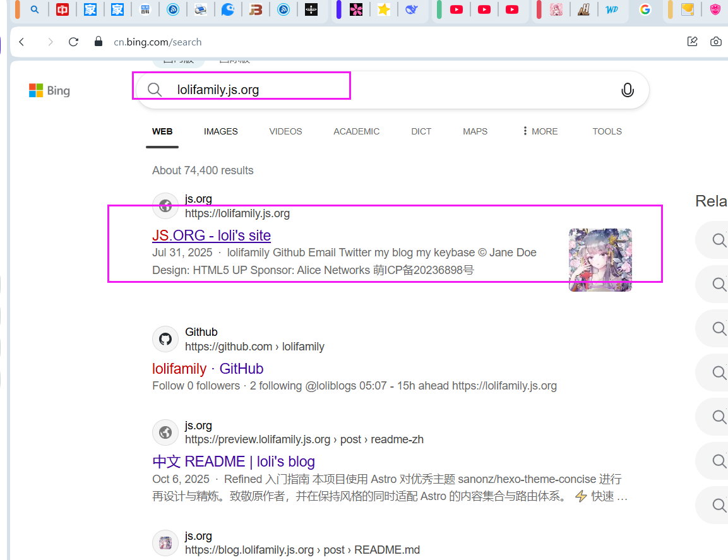Click the search box containing lolifamily.js.org
The width and height of the screenshot is (728, 560).
click(x=379, y=90)
